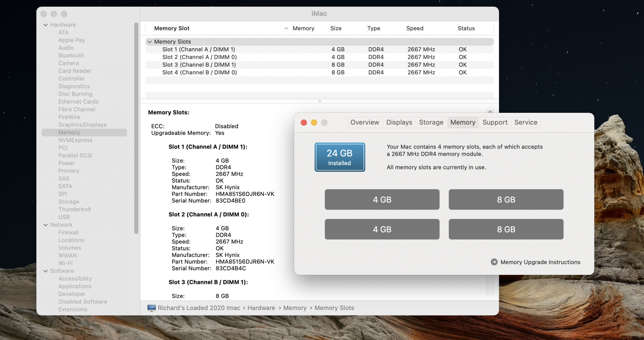The height and width of the screenshot is (340, 644).
Task: Select Apple Pay in the sidebar
Action: pyautogui.click(x=71, y=40)
